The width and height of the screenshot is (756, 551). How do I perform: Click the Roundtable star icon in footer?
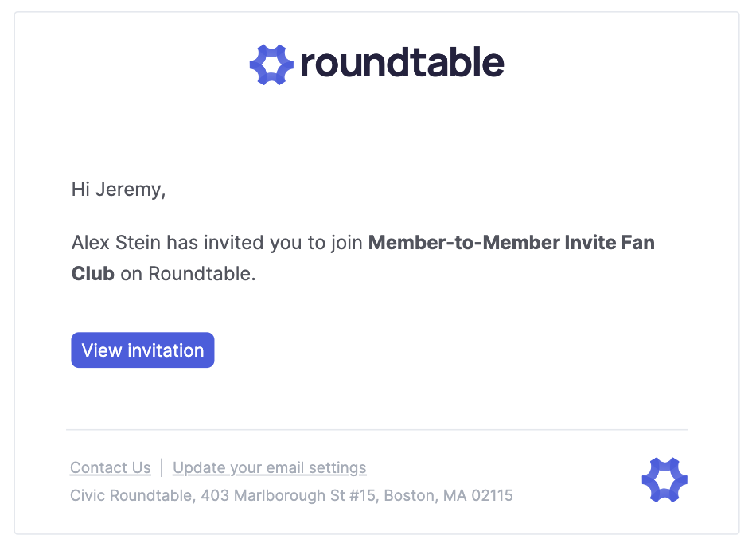point(664,480)
